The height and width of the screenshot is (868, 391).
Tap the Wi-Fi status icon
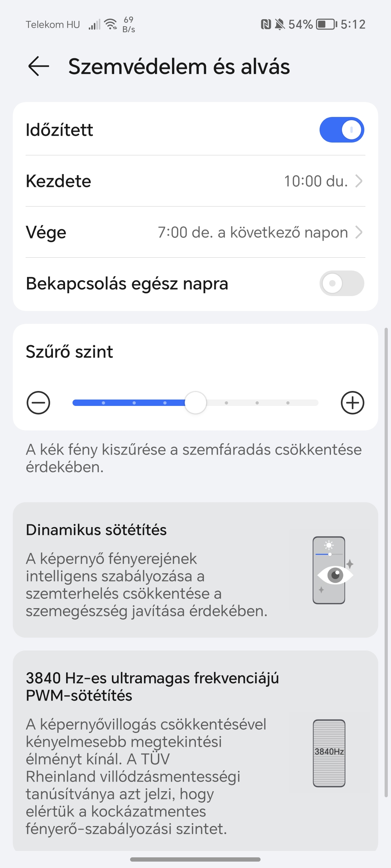click(111, 24)
